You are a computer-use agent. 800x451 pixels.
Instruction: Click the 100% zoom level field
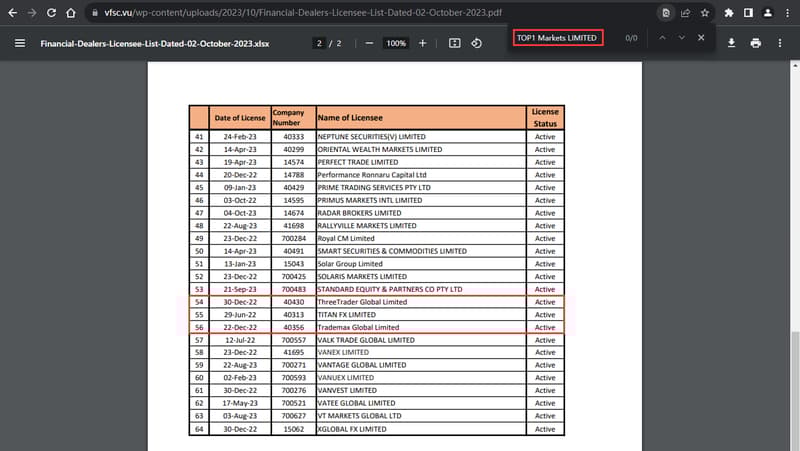(396, 43)
